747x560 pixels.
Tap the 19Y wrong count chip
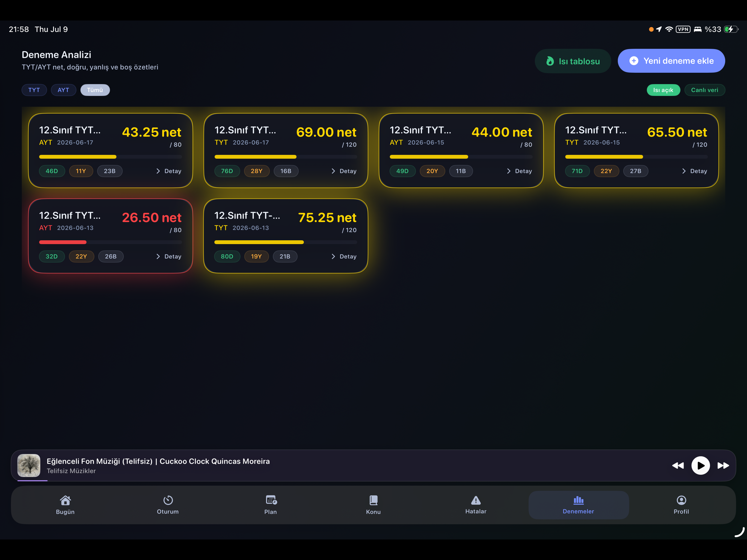[256, 256]
